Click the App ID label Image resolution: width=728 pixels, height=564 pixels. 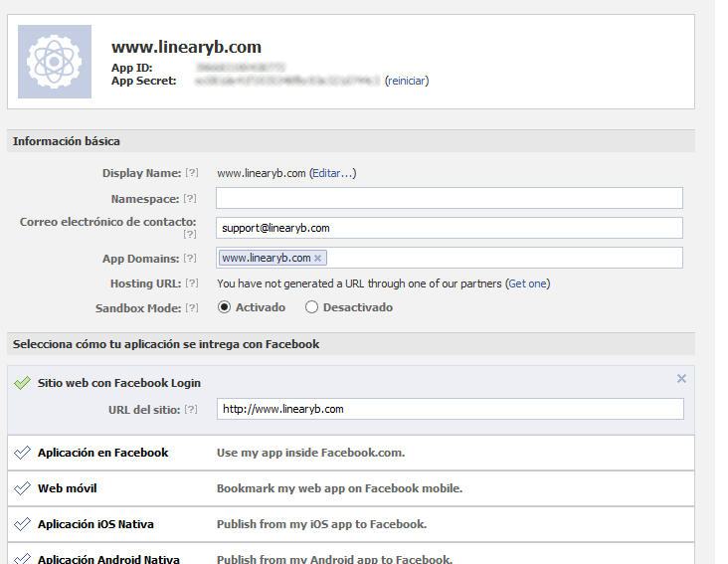click(x=132, y=68)
